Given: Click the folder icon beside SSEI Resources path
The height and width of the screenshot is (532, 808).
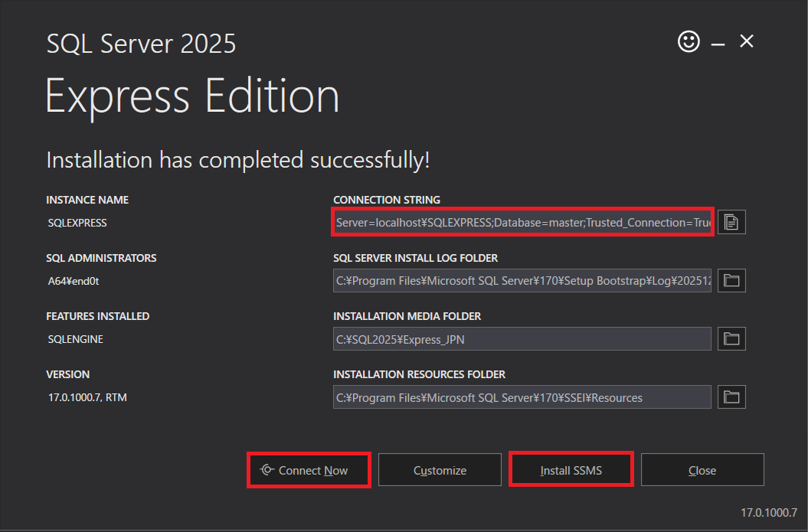Looking at the screenshot, I should pyautogui.click(x=731, y=397).
